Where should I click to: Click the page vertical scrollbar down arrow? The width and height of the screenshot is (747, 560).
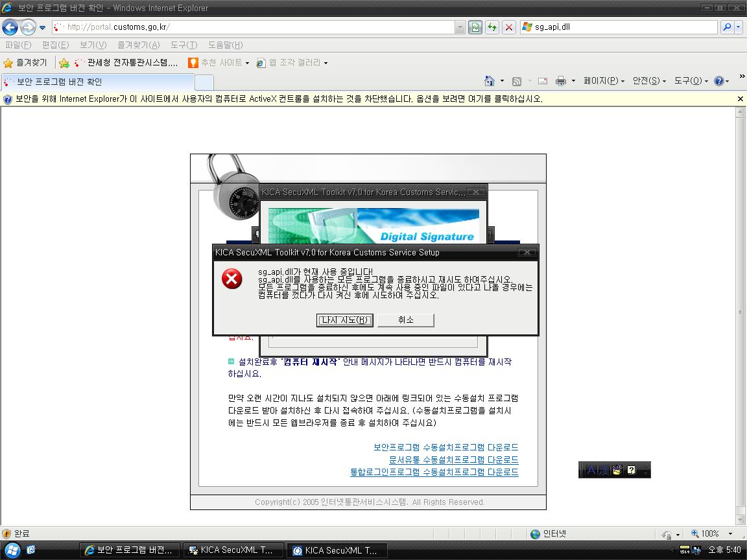[740, 520]
